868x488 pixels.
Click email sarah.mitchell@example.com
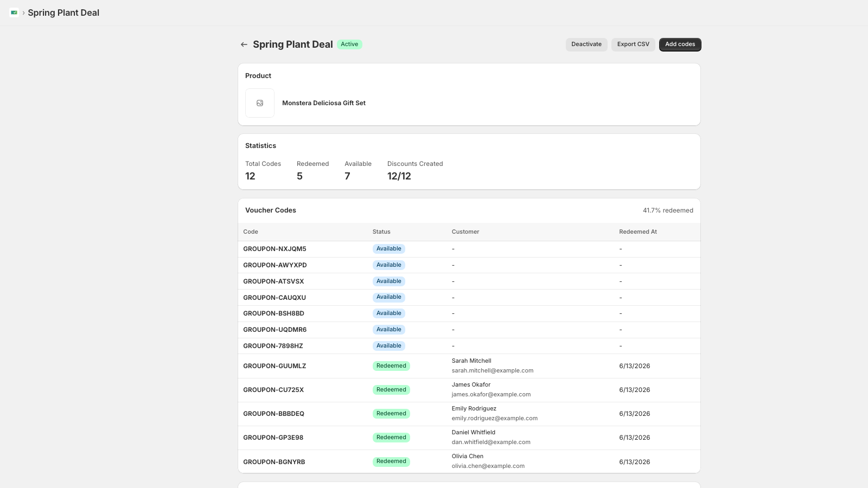tap(493, 371)
